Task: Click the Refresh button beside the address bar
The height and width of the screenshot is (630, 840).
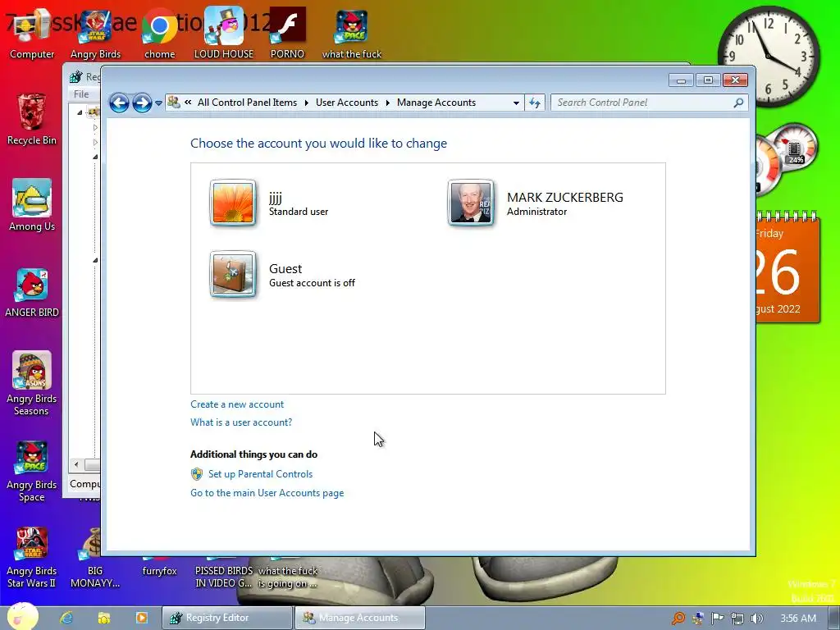Action: 535,103
